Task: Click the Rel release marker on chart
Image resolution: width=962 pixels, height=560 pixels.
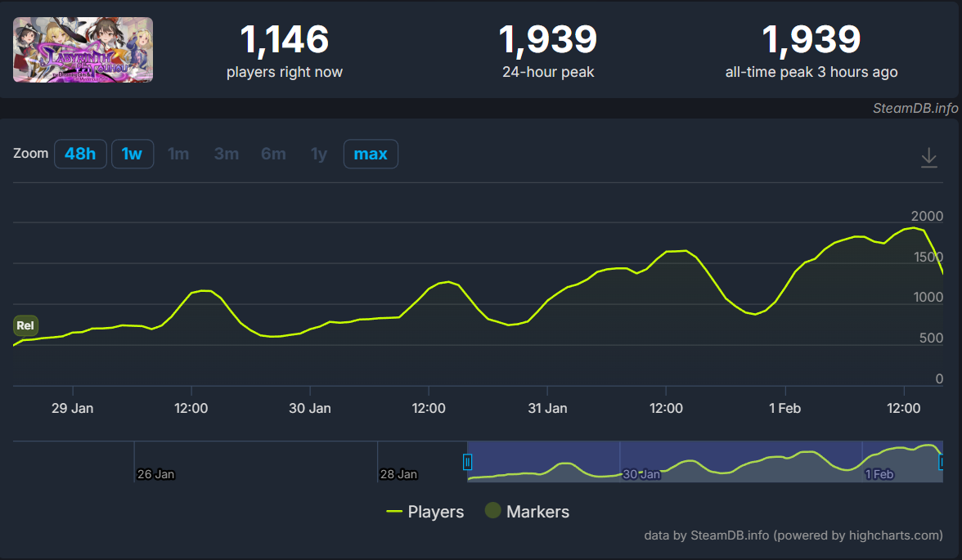Action: pos(25,325)
